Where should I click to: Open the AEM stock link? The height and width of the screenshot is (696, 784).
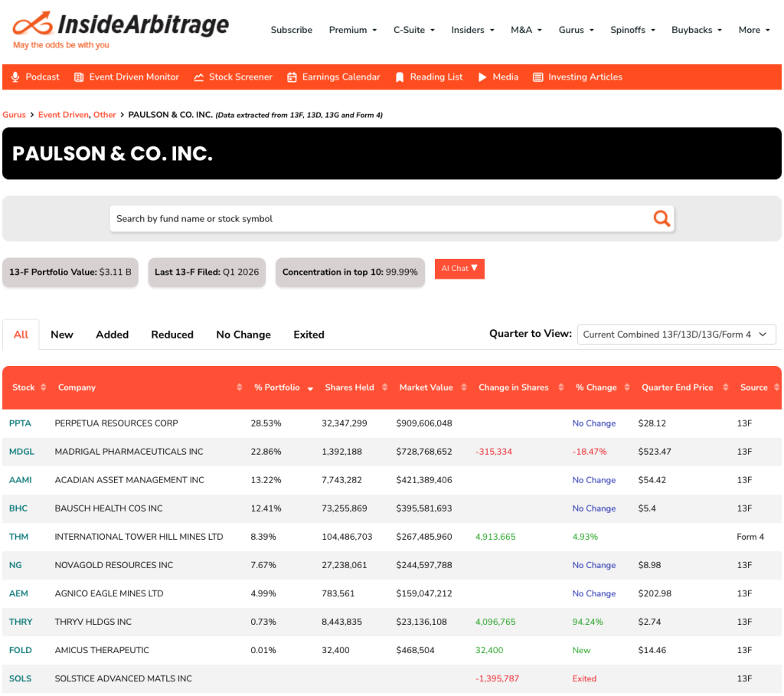[18, 593]
